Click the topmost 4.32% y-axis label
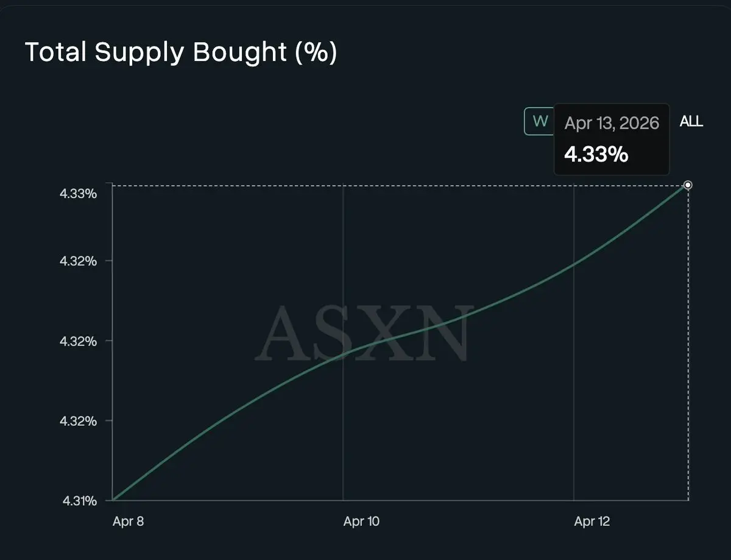Viewport: 731px width, 560px height. (78, 261)
